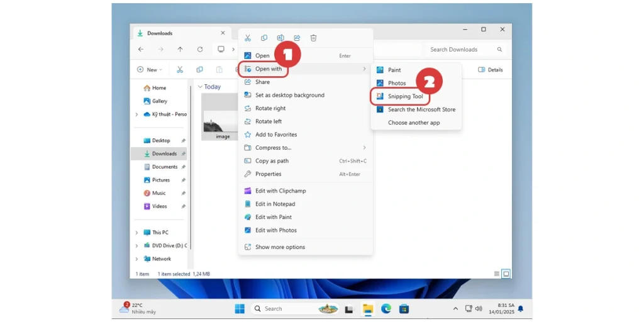Viewport: 644px width, 322px height.
Task: Toggle the Details pane button
Action: pos(491,70)
